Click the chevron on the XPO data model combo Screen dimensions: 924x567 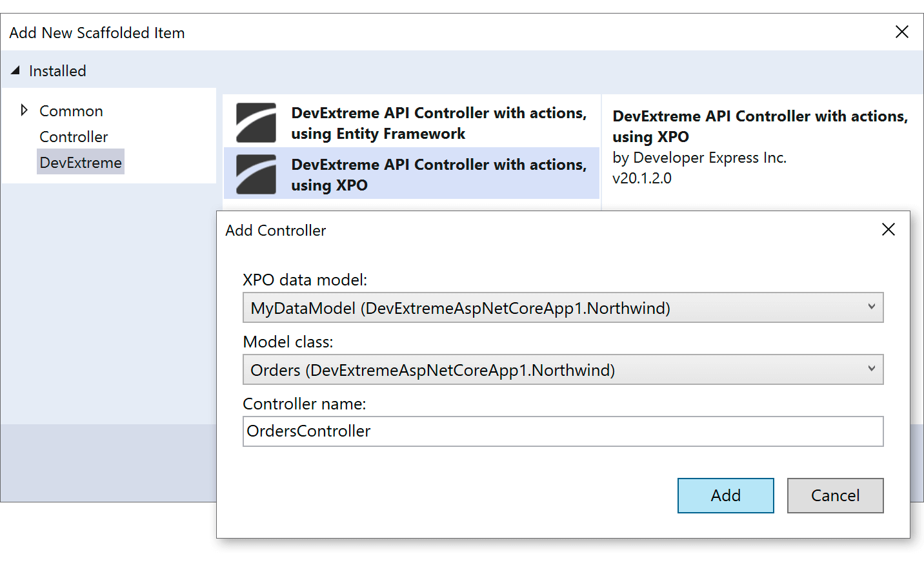(x=872, y=307)
